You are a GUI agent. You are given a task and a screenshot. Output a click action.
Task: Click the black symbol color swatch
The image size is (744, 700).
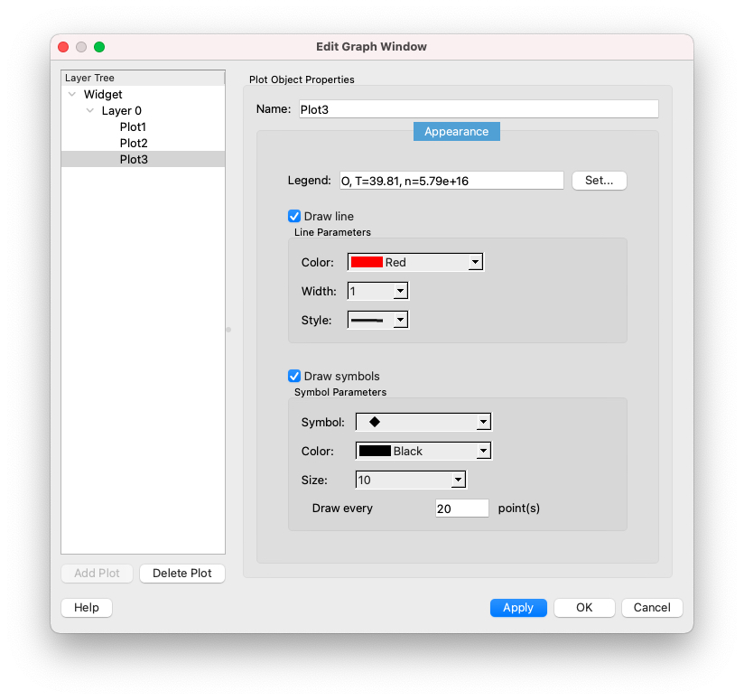pos(375,451)
